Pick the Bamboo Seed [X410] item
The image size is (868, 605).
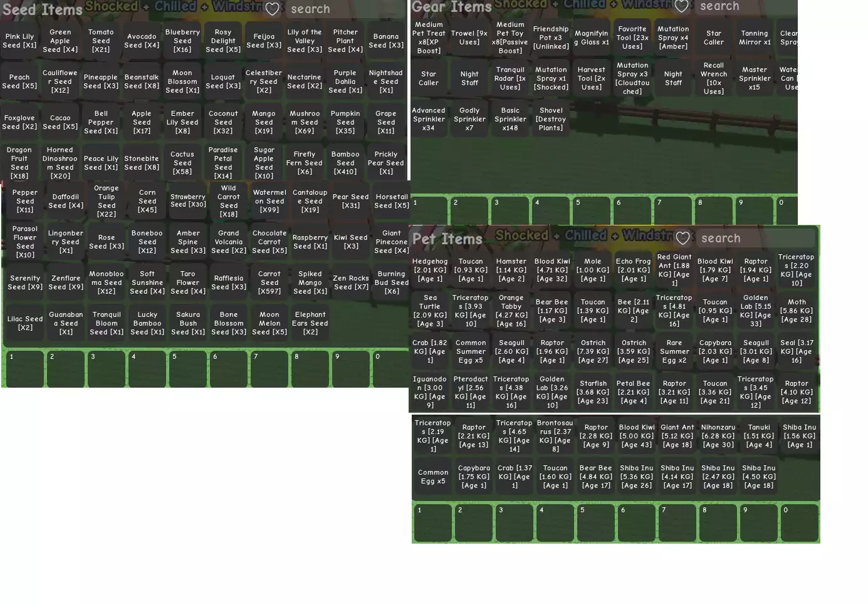(x=345, y=163)
